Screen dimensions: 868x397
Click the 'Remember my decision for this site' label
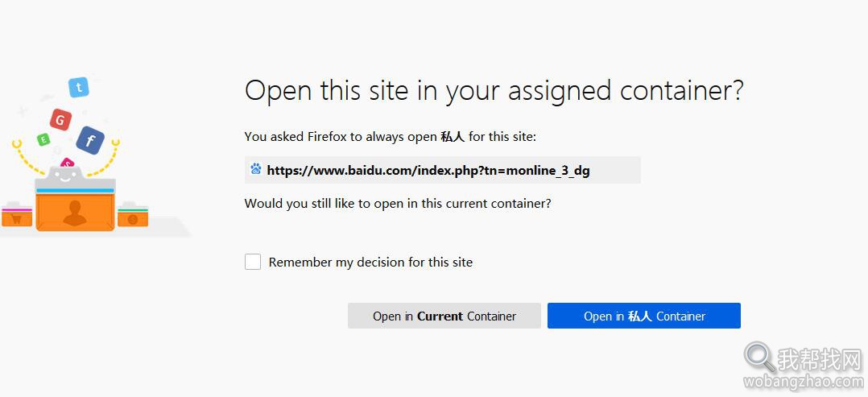[x=370, y=263]
